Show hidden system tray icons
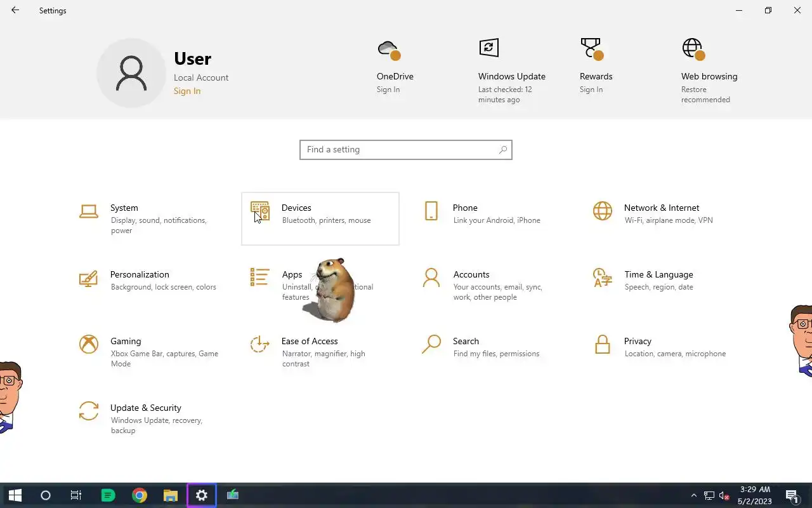 pos(693,495)
